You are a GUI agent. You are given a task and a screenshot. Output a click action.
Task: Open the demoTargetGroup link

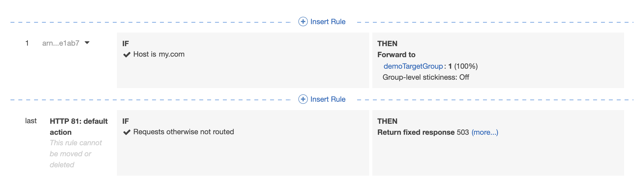pos(414,66)
